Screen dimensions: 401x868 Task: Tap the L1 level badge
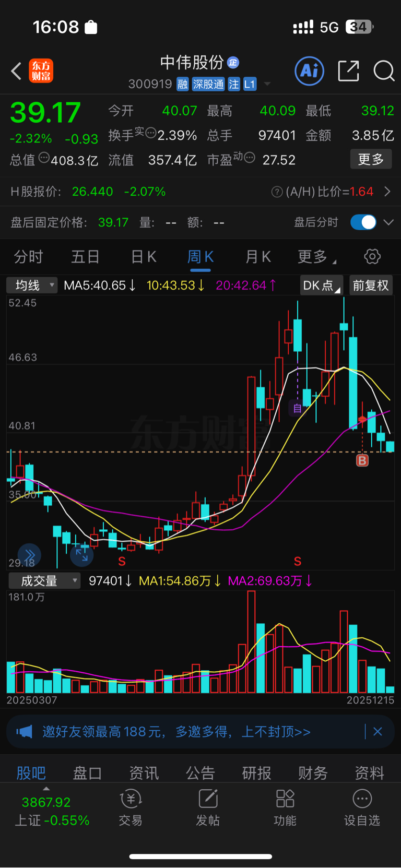250,84
